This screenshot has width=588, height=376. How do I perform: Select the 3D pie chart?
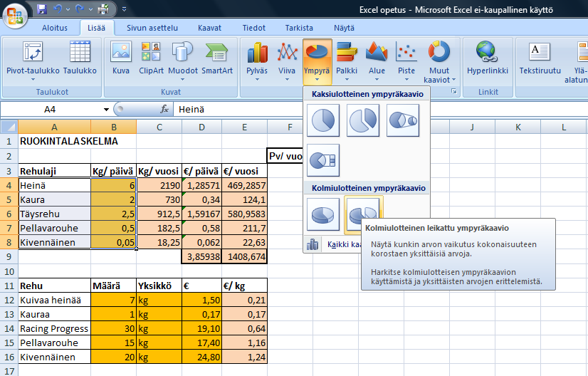[x=323, y=214]
